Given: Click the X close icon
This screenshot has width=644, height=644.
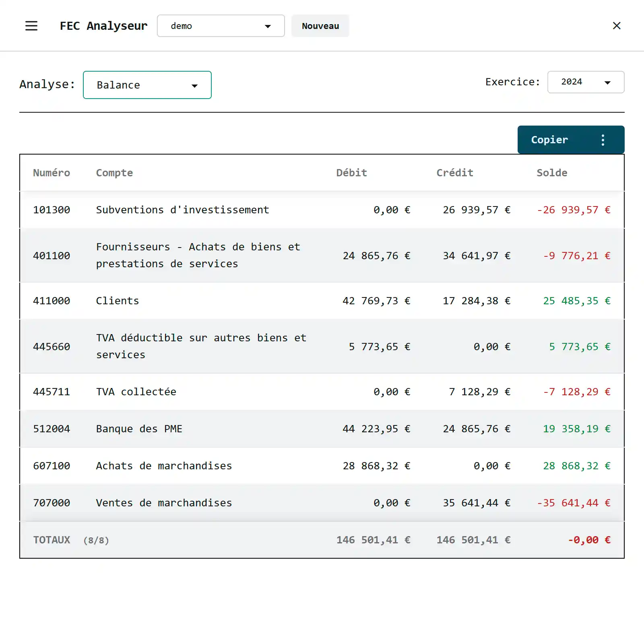Looking at the screenshot, I should [616, 26].
